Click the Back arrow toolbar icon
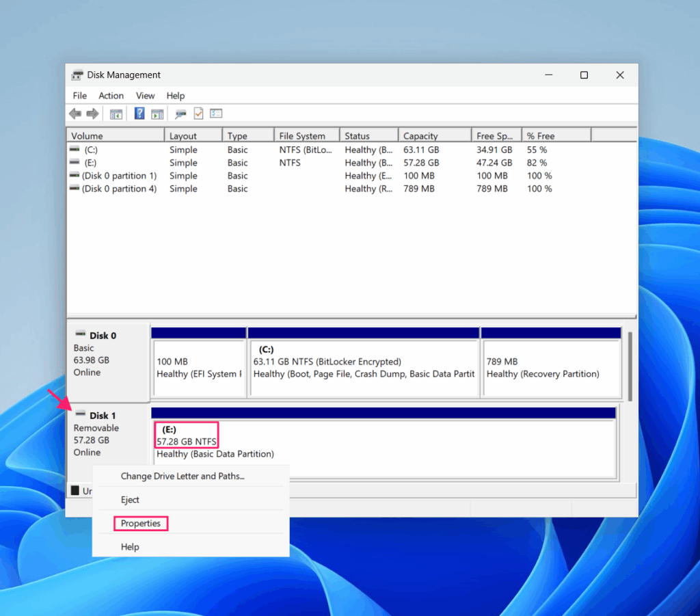 click(x=75, y=113)
